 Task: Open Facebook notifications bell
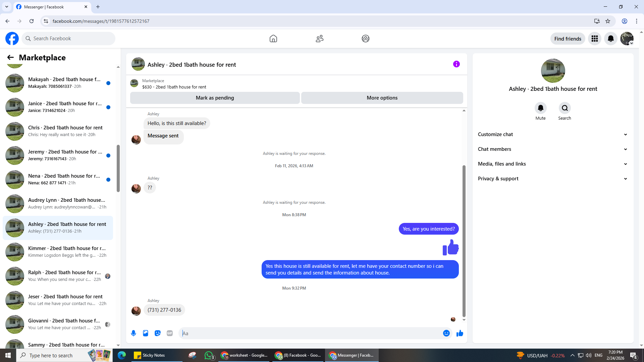click(x=611, y=39)
